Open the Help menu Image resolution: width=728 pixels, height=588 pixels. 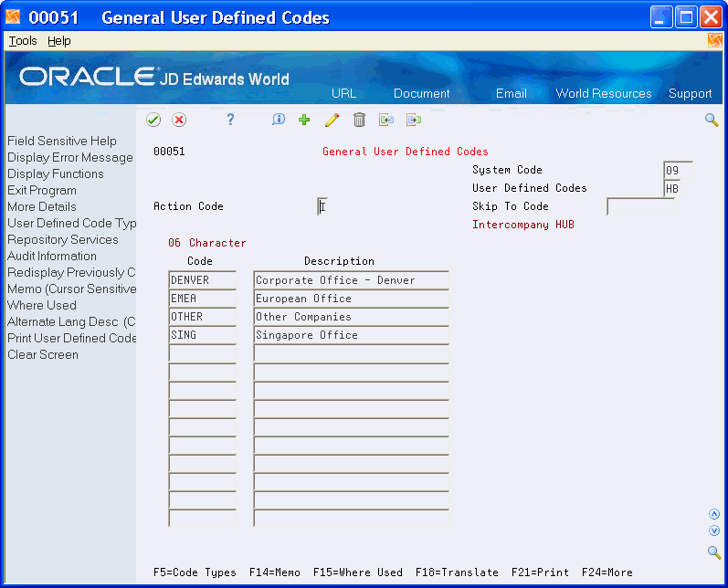pyautogui.click(x=59, y=41)
